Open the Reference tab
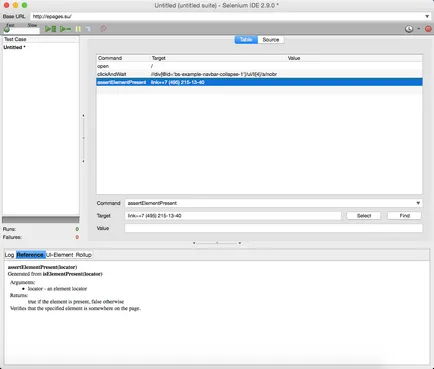Image resolution: width=434 pixels, height=369 pixels. coord(30,255)
